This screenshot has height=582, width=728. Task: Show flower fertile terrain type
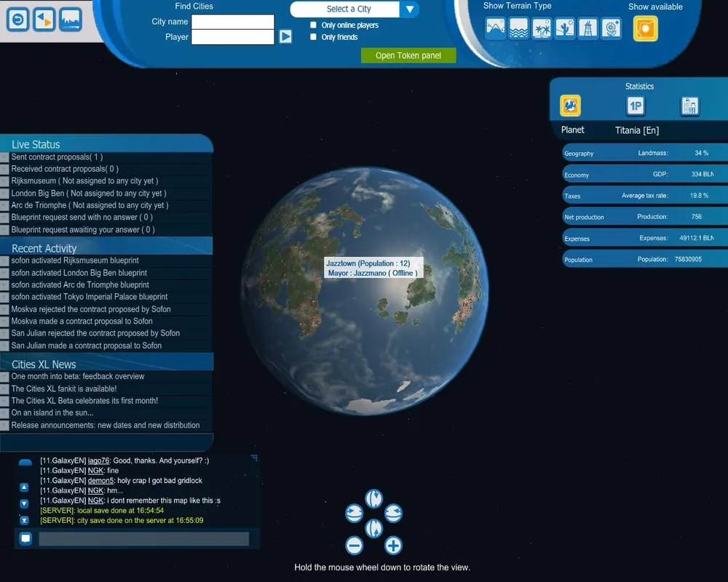[x=612, y=28]
